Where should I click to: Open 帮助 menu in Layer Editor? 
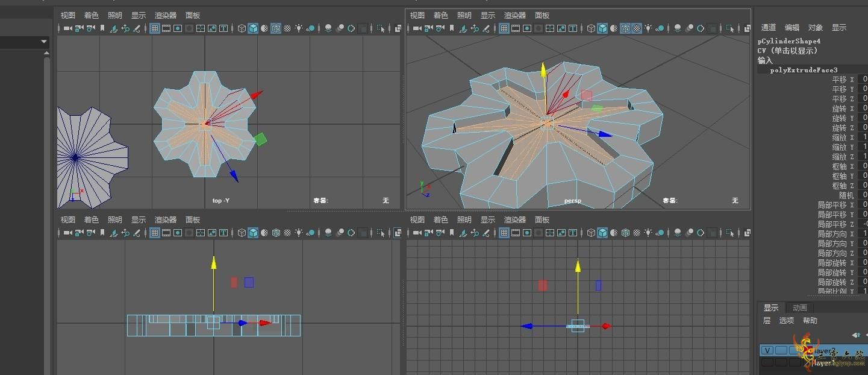810,321
